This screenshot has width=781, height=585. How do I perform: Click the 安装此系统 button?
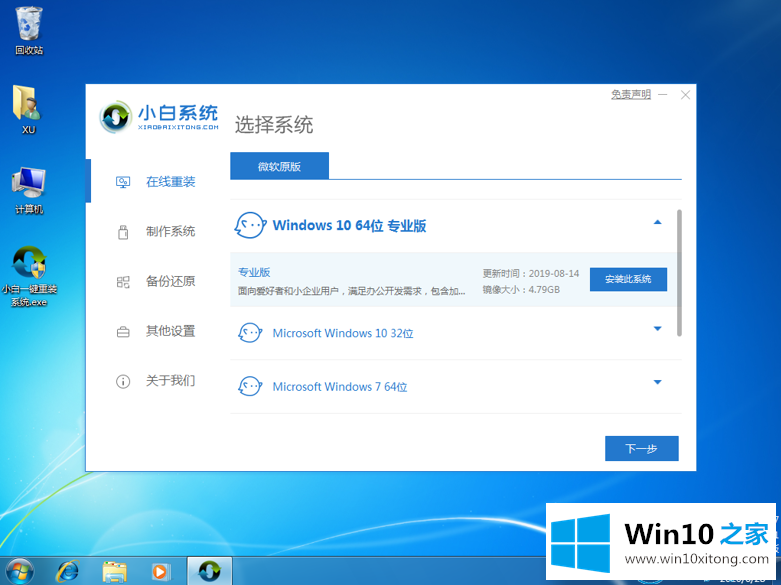point(628,279)
